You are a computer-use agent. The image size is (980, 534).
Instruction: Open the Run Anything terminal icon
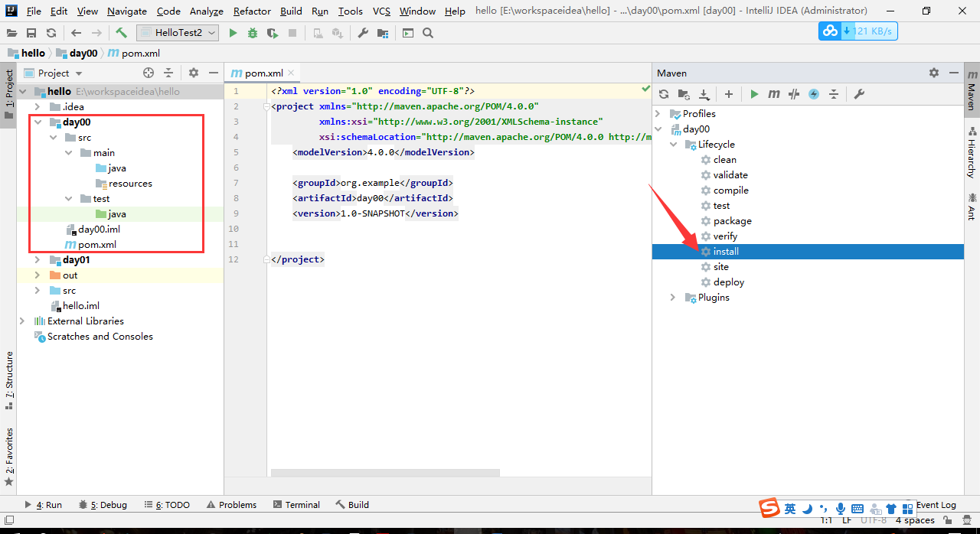pyautogui.click(x=408, y=33)
